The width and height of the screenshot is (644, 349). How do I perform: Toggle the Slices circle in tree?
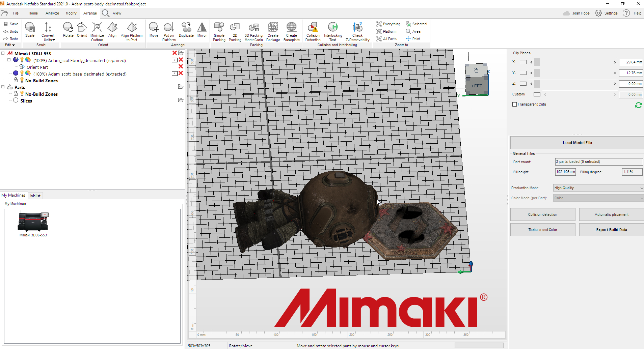(x=16, y=100)
